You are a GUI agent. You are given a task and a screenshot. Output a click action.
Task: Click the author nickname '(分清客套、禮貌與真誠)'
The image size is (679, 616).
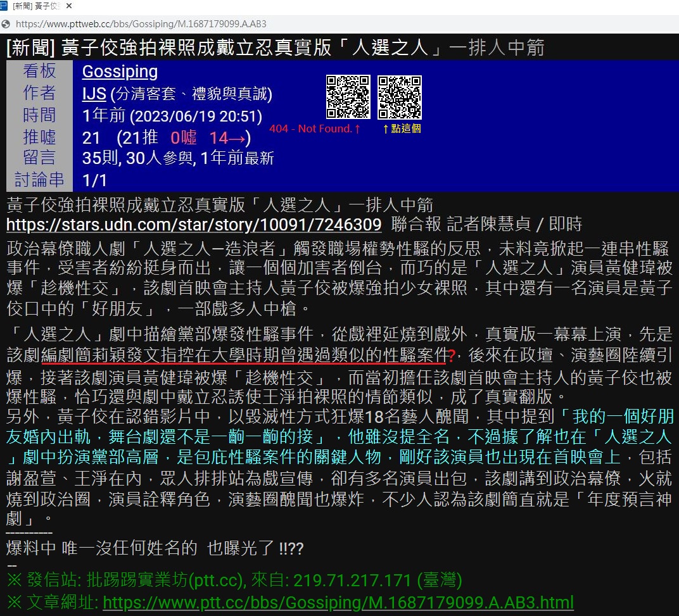tap(191, 94)
